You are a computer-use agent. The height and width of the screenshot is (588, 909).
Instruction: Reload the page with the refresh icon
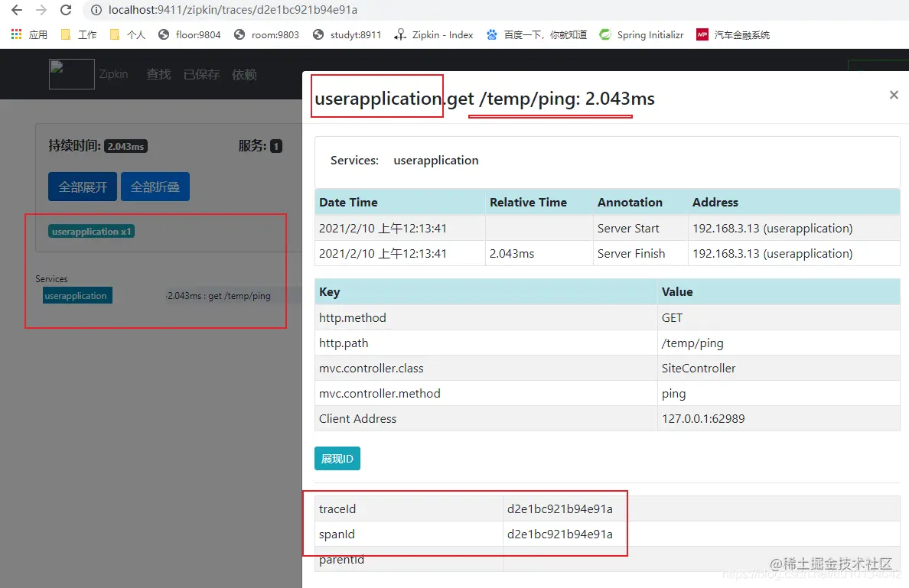click(x=66, y=10)
